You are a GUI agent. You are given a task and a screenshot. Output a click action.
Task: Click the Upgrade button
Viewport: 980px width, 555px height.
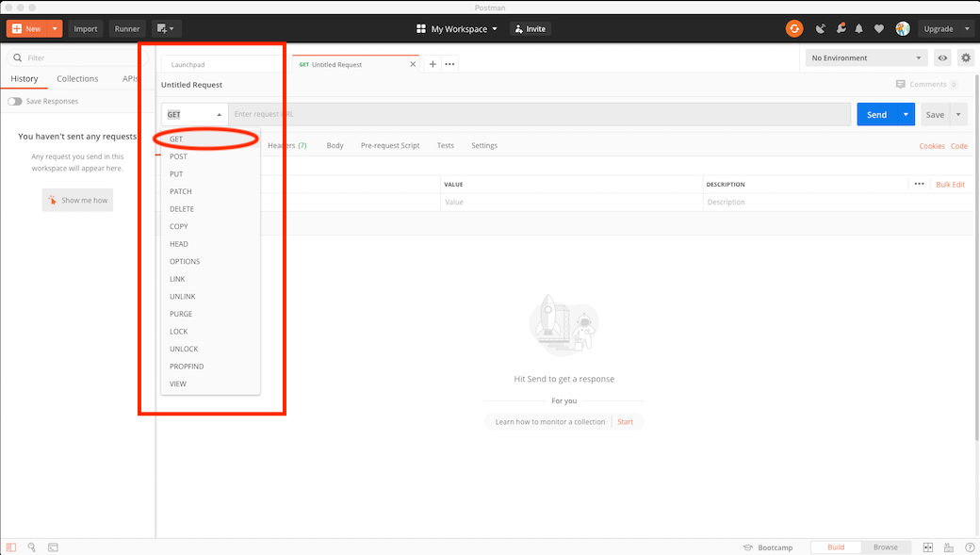pyautogui.click(x=939, y=29)
